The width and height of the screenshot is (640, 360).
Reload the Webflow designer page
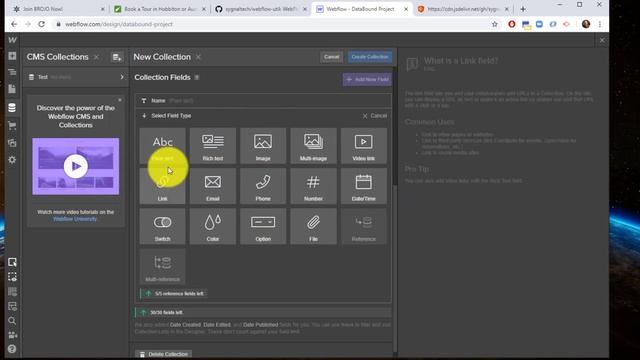pyautogui.click(x=42, y=24)
